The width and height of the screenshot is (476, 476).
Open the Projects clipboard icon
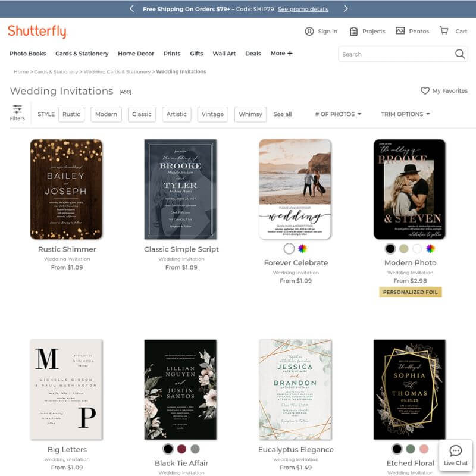[x=353, y=32]
